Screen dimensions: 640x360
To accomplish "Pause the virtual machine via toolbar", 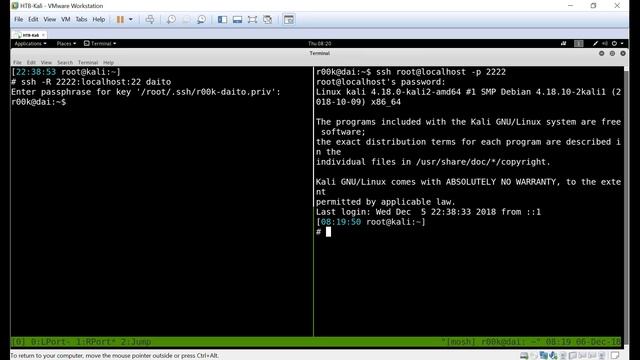I will [x=120, y=19].
